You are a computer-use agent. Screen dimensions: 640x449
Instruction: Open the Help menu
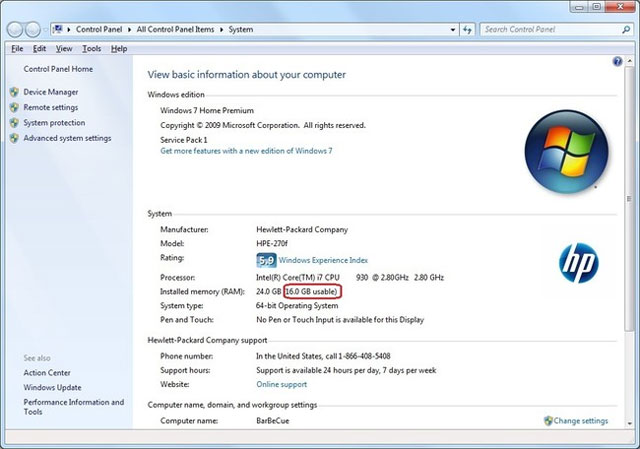tap(119, 49)
